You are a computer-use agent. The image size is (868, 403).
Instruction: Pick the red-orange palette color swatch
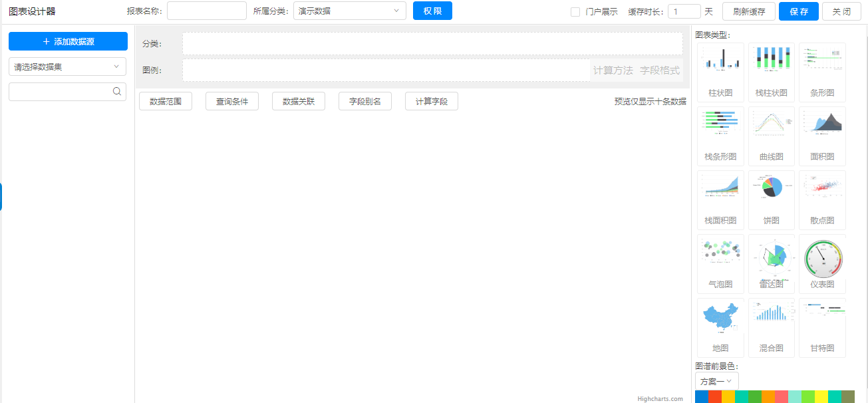click(x=715, y=397)
